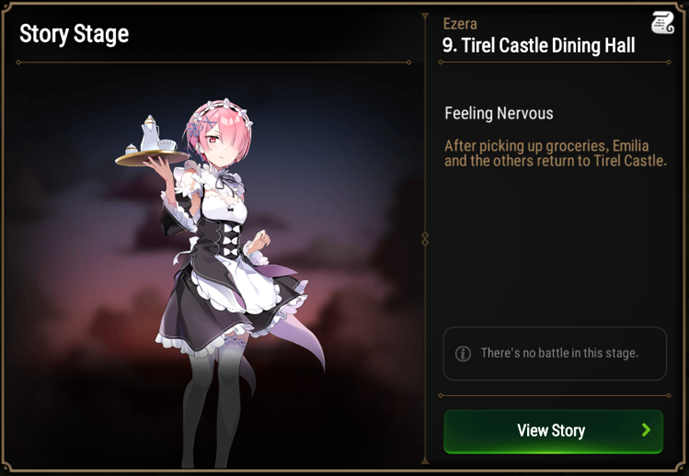Click the groceries story description text
Screen dimensions: 689x476
[x=555, y=153]
